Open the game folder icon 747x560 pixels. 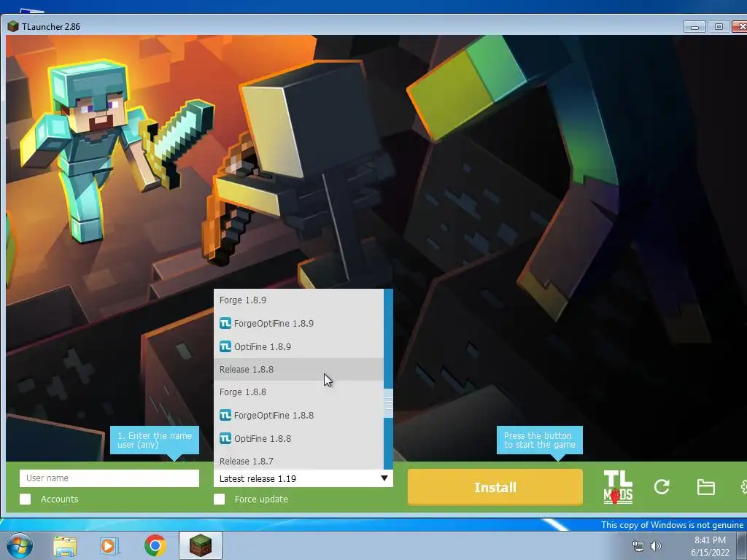[705, 487]
